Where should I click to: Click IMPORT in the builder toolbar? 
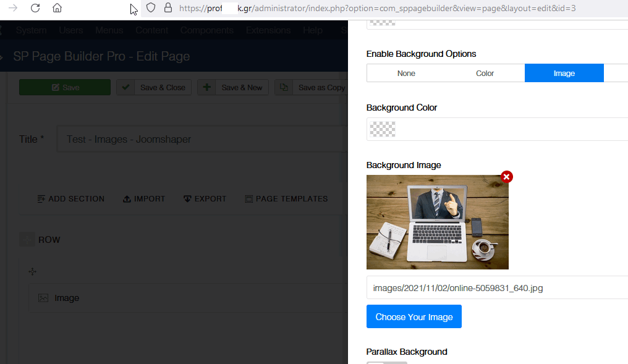(144, 198)
